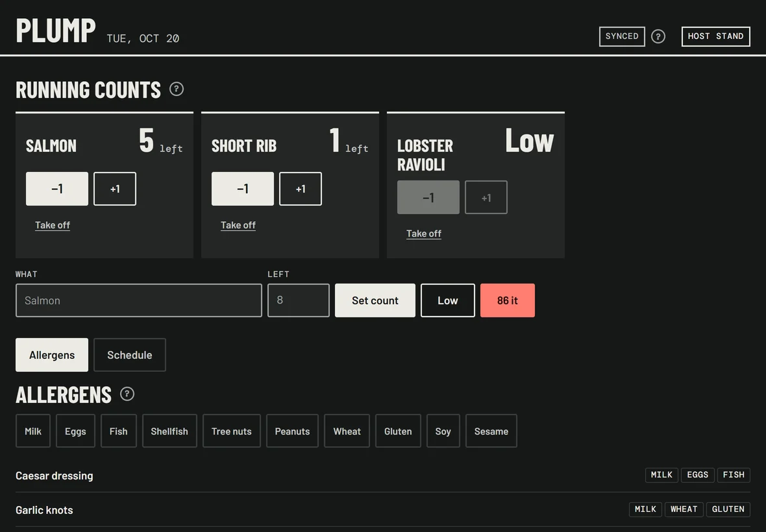Toggle the Wheat allergen filter
This screenshot has height=532, width=766.
click(x=347, y=431)
